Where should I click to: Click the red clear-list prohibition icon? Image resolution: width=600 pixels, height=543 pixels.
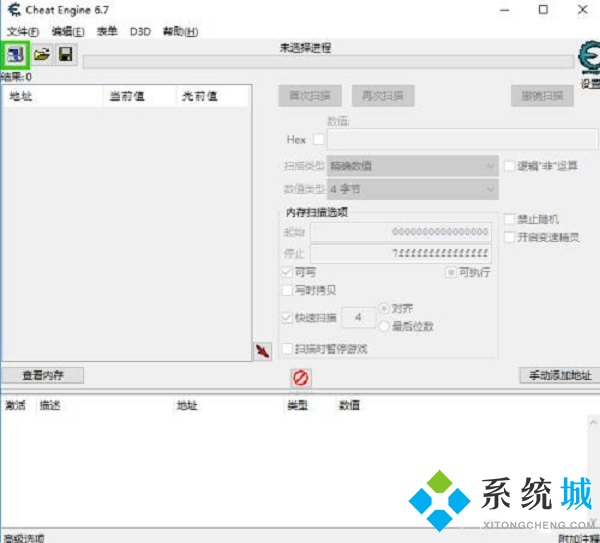(x=301, y=378)
